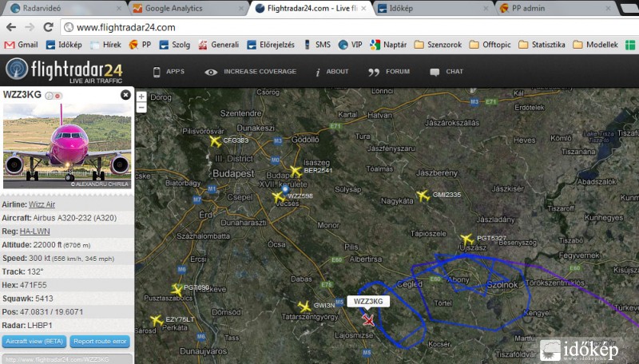
Task: Click the red icon next to WZZ3KG title
Action: pos(58,96)
